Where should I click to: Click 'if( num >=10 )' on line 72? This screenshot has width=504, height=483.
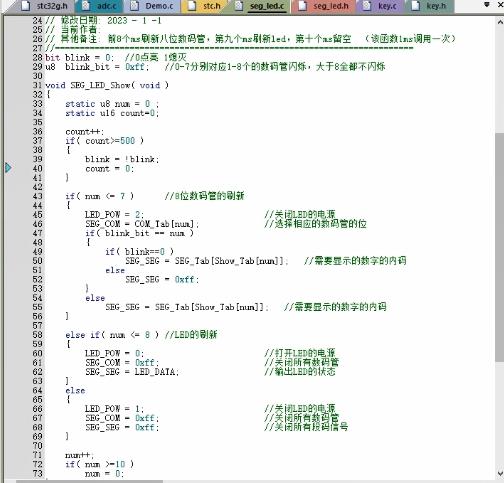click(x=99, y=464)
